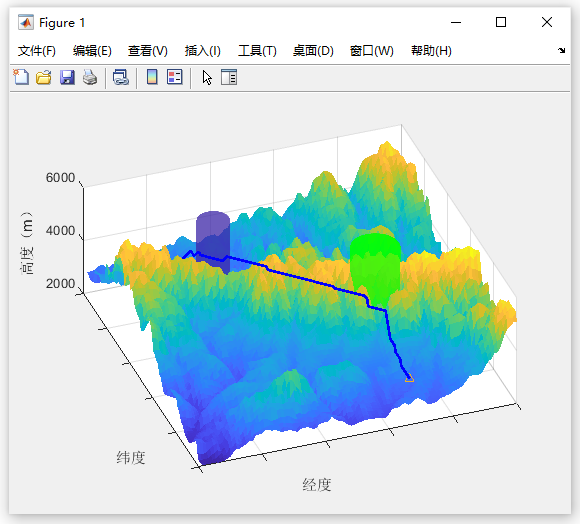Click the dock figure arrow in the menu bar
The width and height of the screenshot is (580, 524).
point(562,50)
